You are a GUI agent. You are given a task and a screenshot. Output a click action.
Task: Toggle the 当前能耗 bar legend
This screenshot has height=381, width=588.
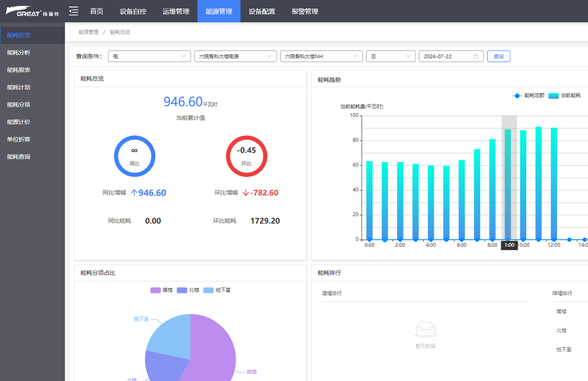click(564, 95)
